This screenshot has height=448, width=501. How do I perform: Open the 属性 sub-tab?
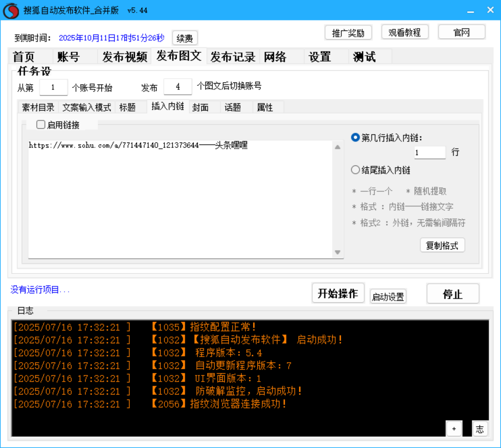268,108
